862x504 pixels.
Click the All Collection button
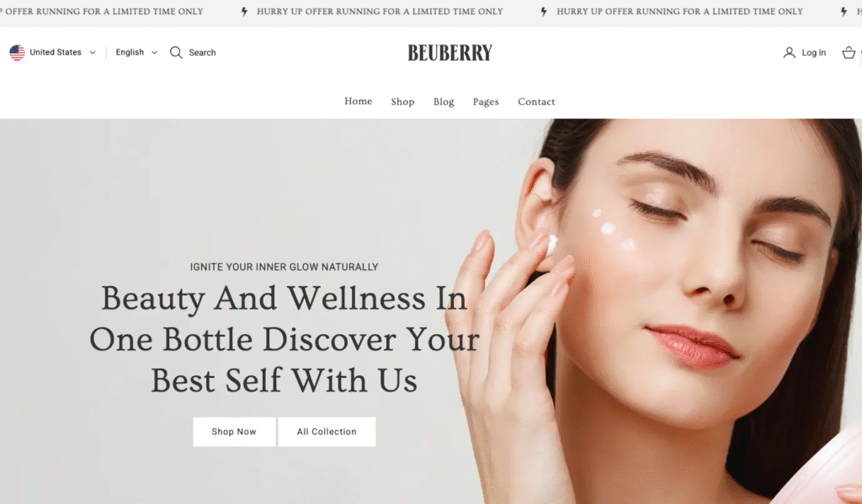327,432
